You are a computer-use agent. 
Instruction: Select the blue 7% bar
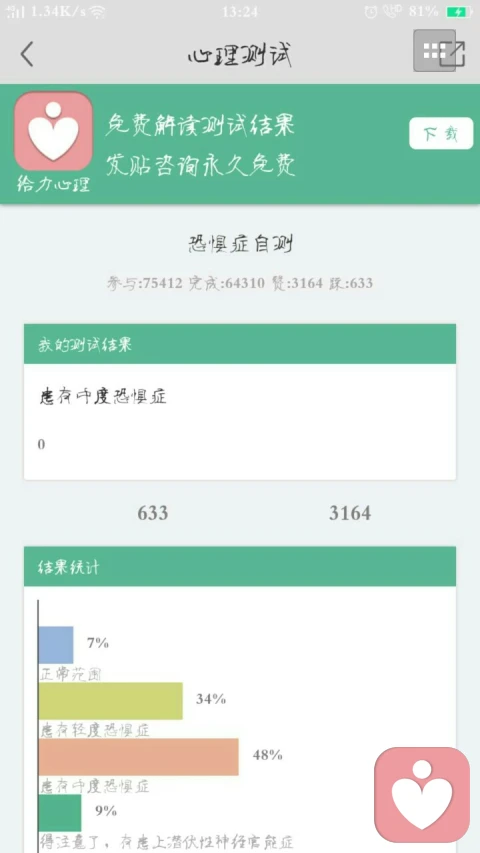[x=56, y=645]
